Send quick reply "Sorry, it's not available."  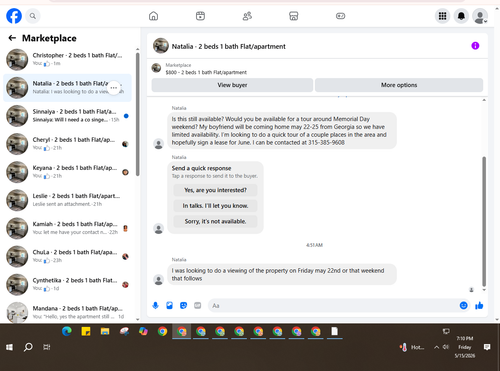pos(215,221)
